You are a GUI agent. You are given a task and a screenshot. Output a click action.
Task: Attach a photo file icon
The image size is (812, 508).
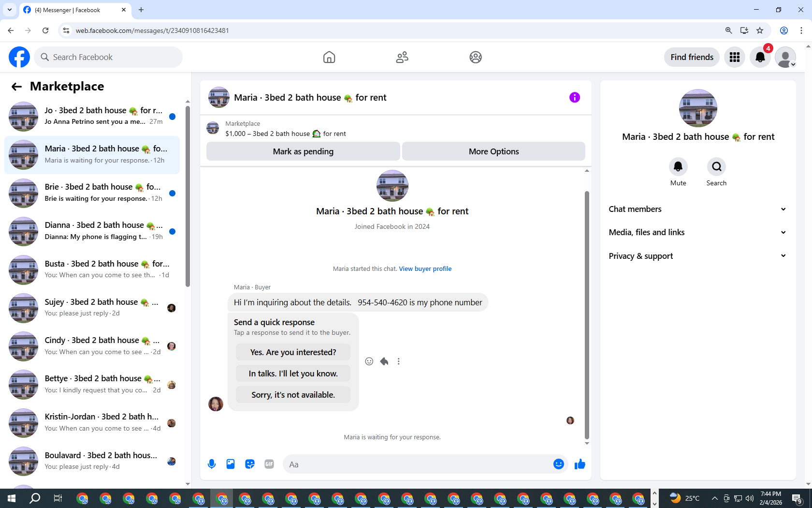point(231,464)
